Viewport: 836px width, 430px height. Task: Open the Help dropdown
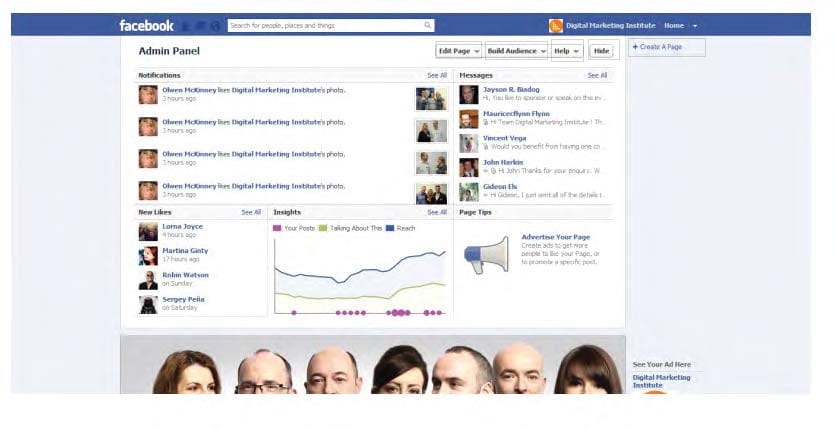567,51
